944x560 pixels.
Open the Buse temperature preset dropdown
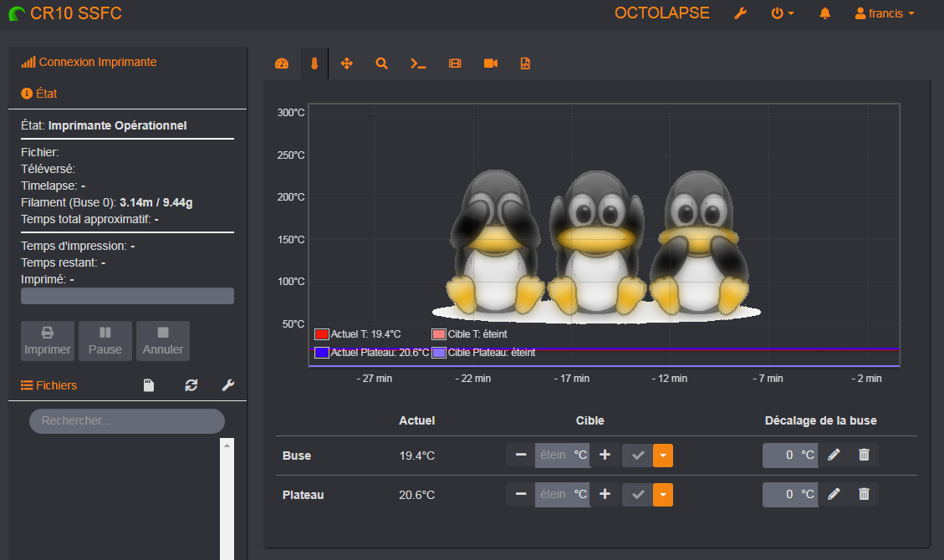coord(663,456)
